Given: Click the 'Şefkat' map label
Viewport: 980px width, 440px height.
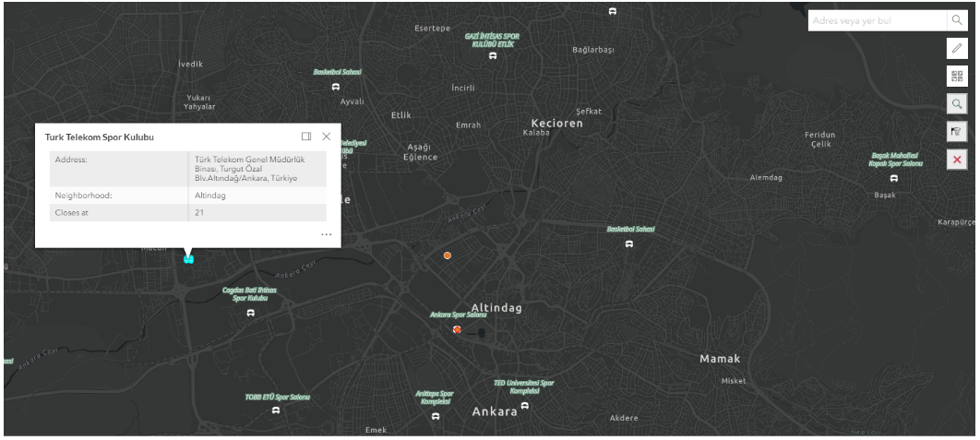Looking at the screenshot, I should 589,112.
